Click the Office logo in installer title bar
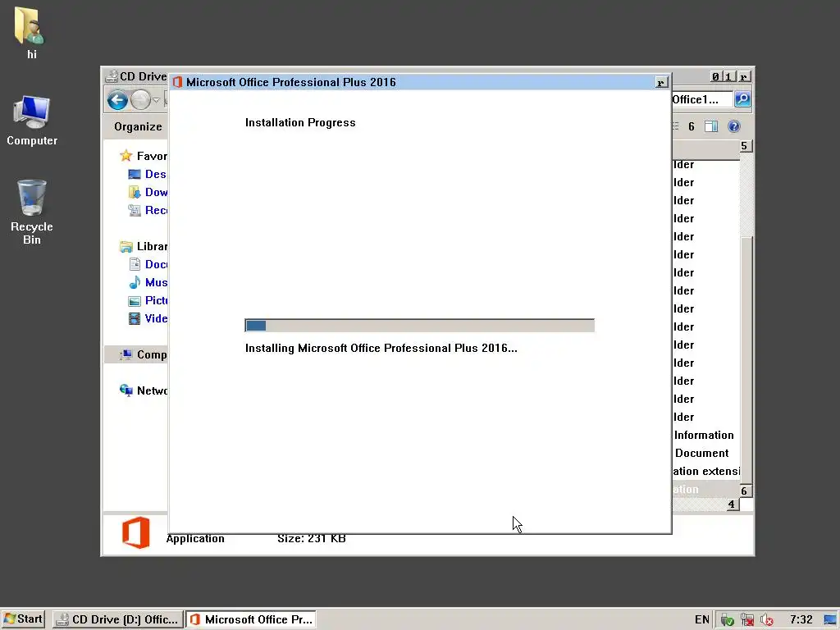The image size is (840, 630). (x=177, y=82)
